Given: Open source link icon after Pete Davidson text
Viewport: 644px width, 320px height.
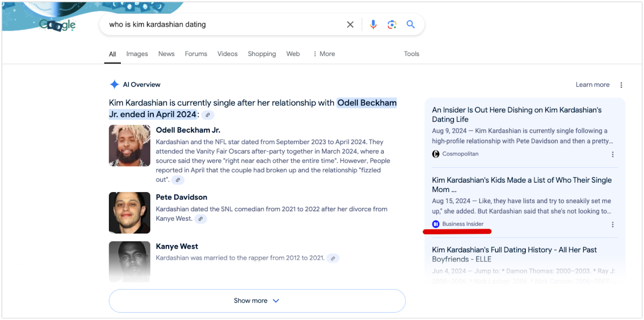Looking at the screenshot, I should pos(200,219).
